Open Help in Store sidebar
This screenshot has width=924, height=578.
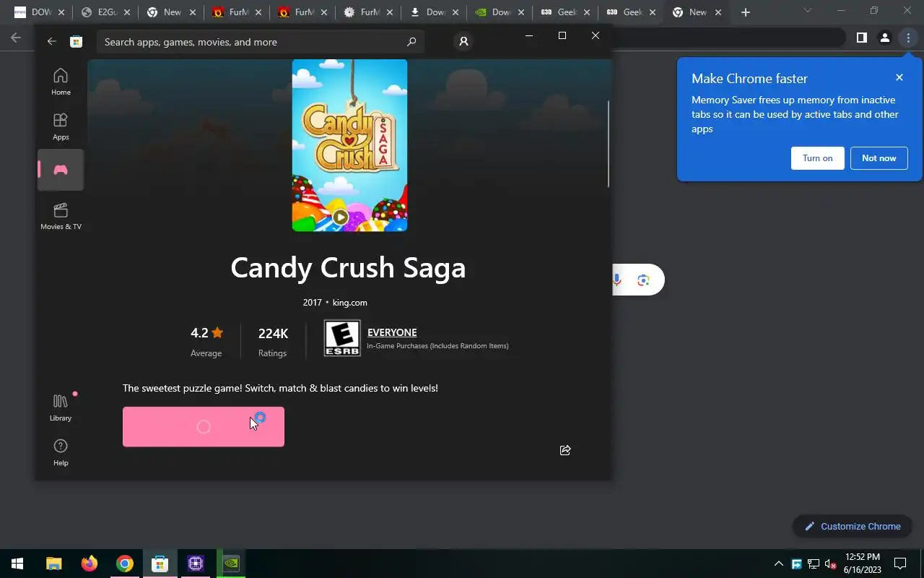pos(61,452)
